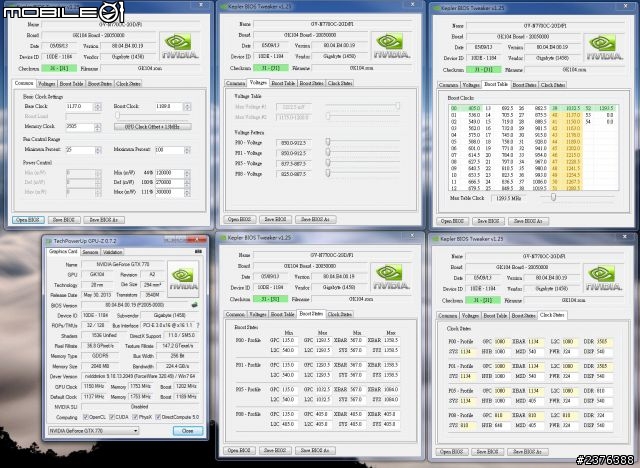Click Bus Interface question mark in GPU-Z
Image resolution: width=640 pixels, height=468 pixels.
(x=198, y=325)
